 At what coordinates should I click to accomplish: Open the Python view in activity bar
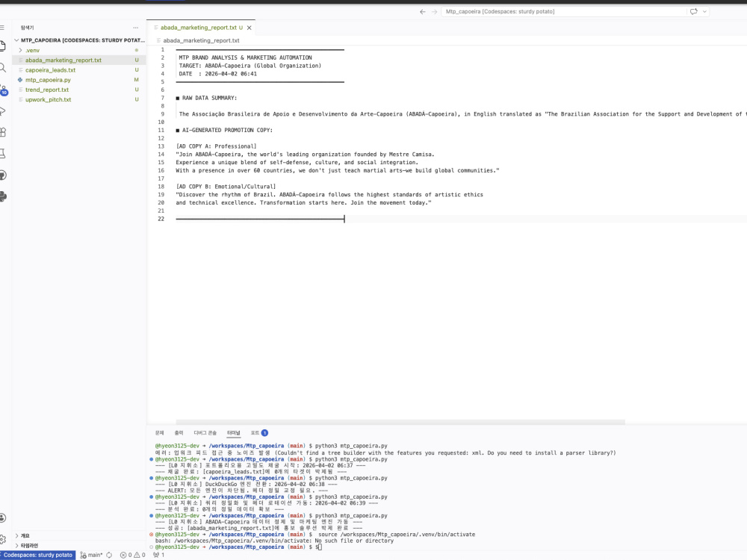pyautogui.click(x=2, y=196)
